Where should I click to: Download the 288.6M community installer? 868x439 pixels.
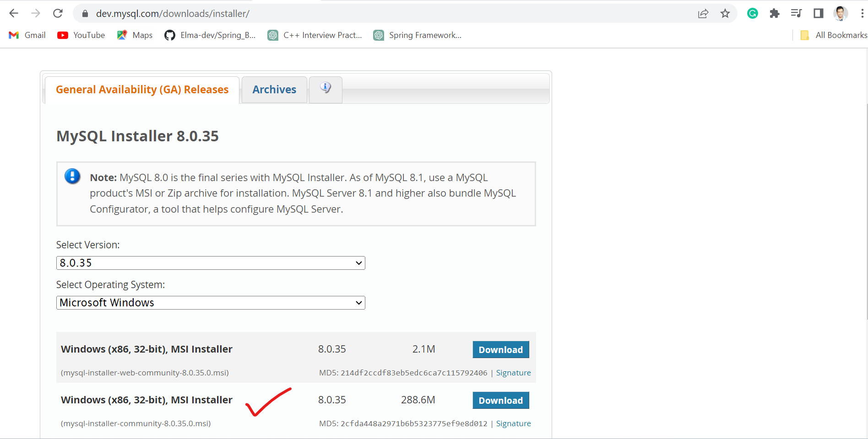(501, 400)
